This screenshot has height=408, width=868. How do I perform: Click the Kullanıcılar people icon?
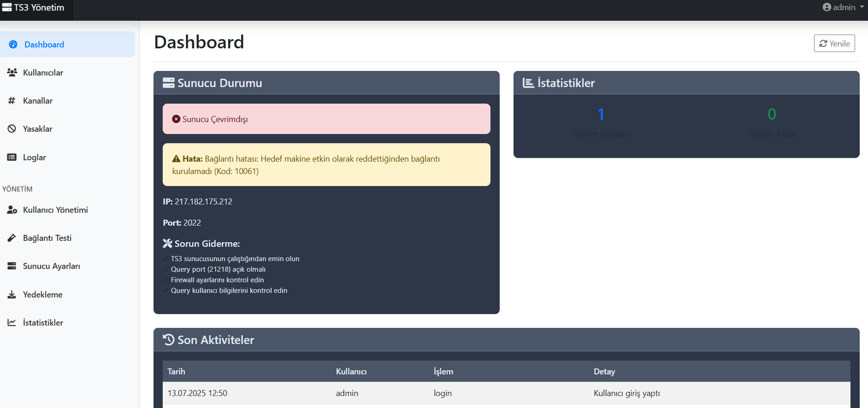click(12, 73)
